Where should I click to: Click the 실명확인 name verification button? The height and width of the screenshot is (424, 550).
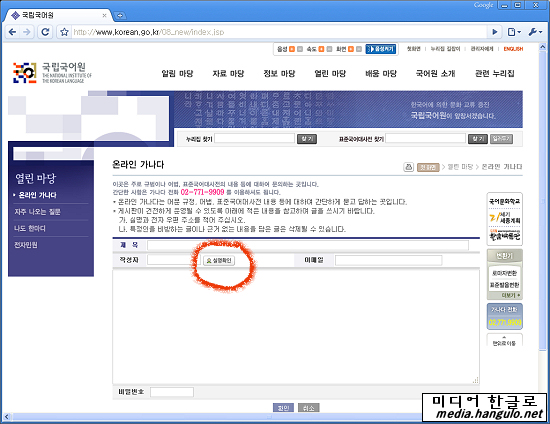[x=219, y=261]
